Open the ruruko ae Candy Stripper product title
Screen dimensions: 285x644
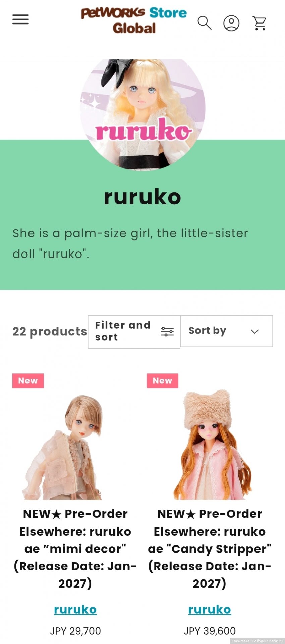[210, 549]
